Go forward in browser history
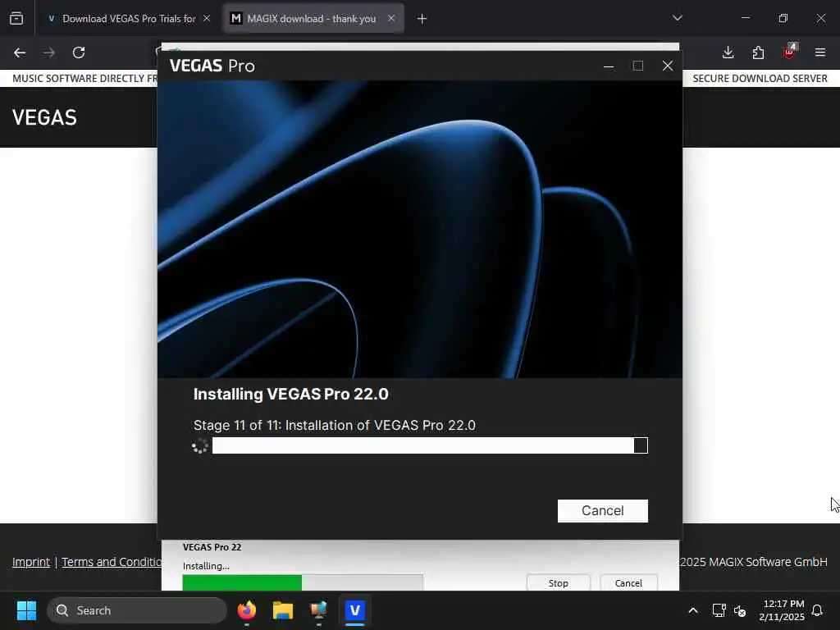 49,52
